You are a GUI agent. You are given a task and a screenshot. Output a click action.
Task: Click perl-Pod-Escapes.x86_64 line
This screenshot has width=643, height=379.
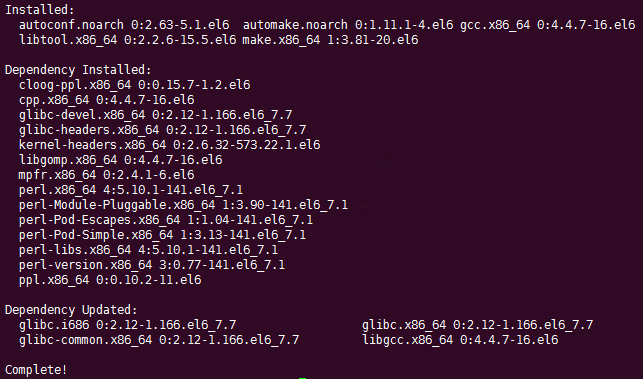[166, 220]
